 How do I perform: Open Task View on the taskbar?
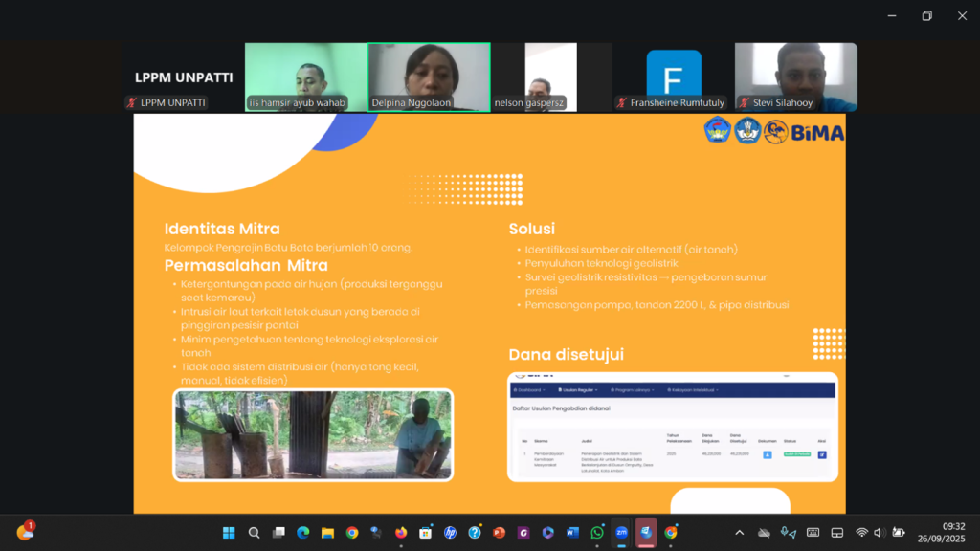pyautogui.click(x=278, y=533)
